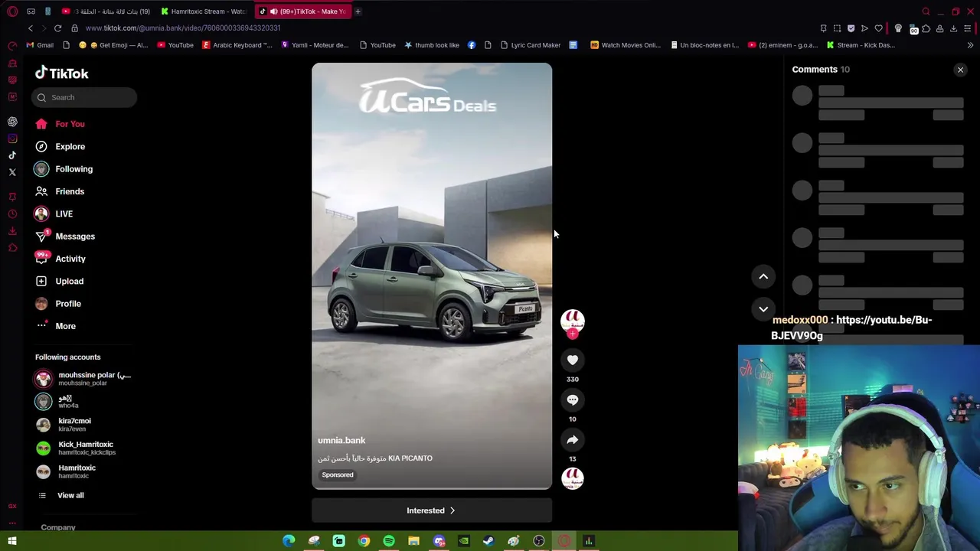This screenshot has height=551, width=980.
Task: Open comments via the speech bubble icon
Action: click(573, 399)
